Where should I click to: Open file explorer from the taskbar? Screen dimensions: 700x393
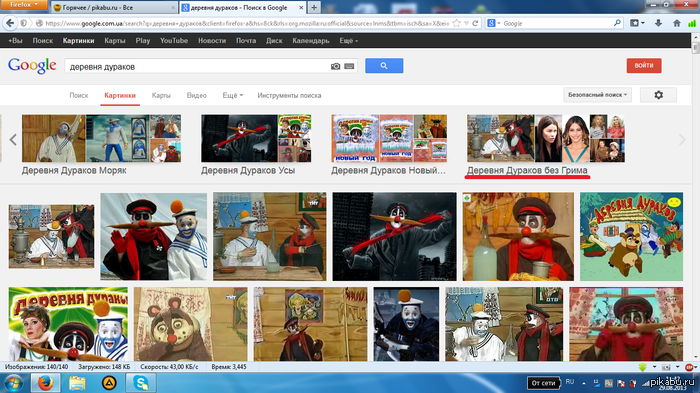point(77,383)
